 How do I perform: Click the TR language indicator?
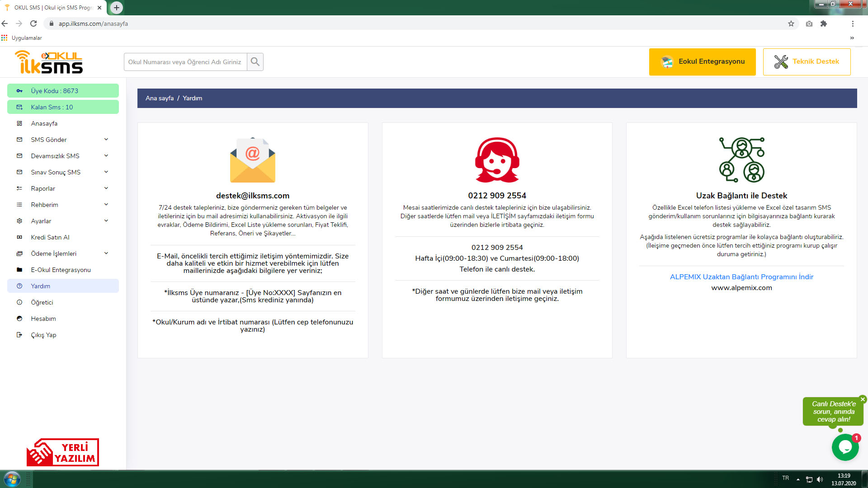[786, 478]
